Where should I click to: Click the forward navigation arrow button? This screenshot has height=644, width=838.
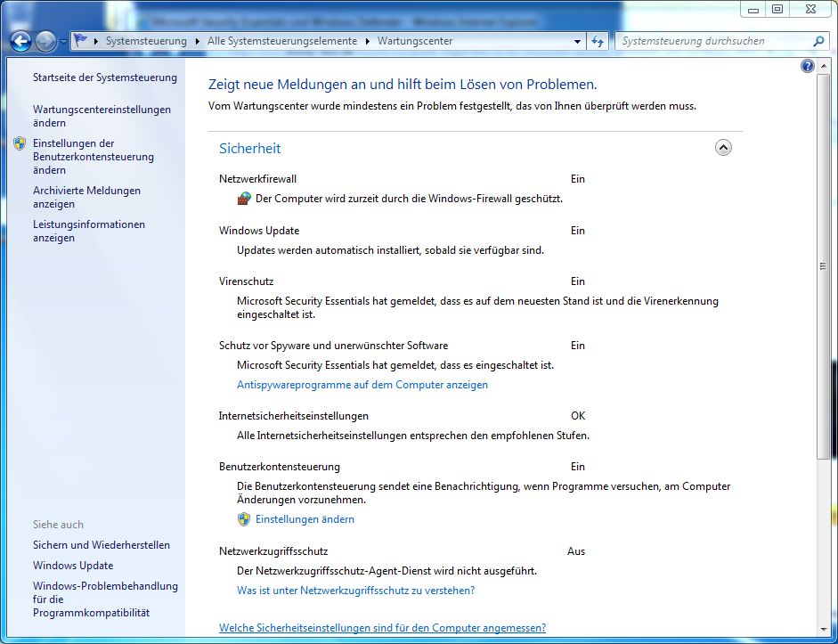tap(46, 41)
